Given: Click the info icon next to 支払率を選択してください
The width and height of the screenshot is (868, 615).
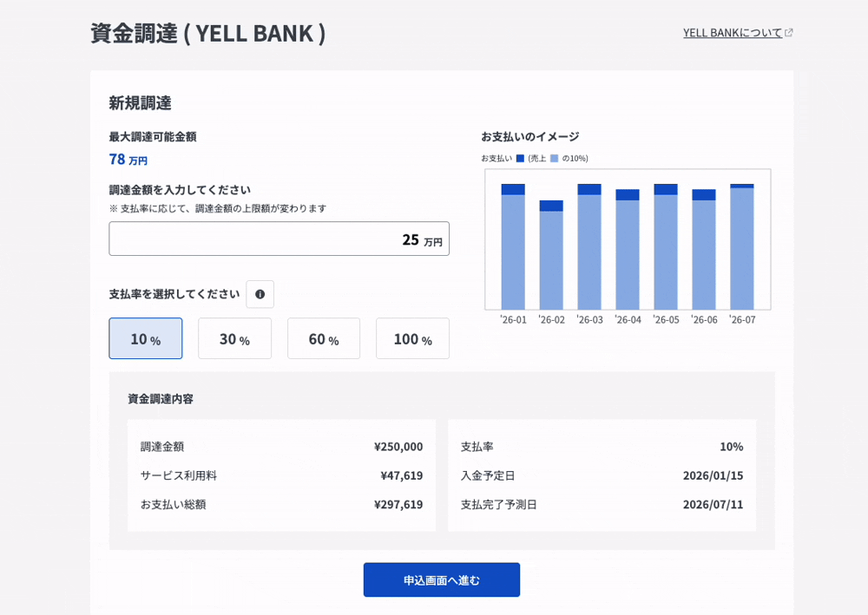Looking at the screenshot, I should coord(260,294).
